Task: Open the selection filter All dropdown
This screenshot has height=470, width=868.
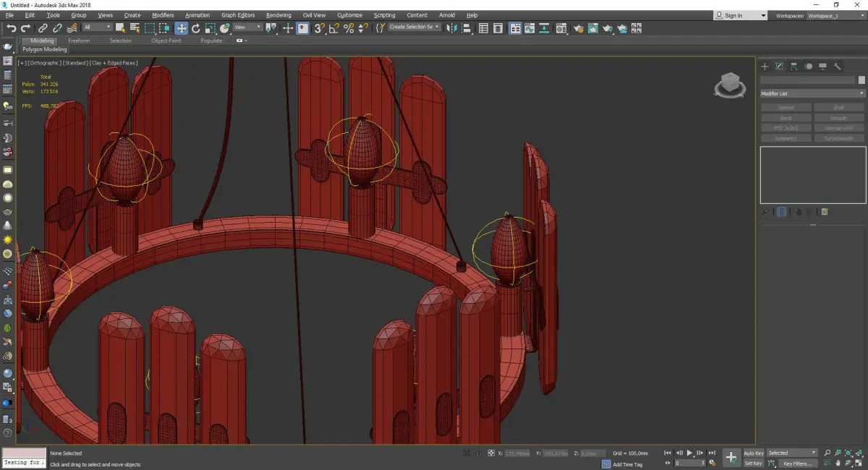Action: coord(97,27)
